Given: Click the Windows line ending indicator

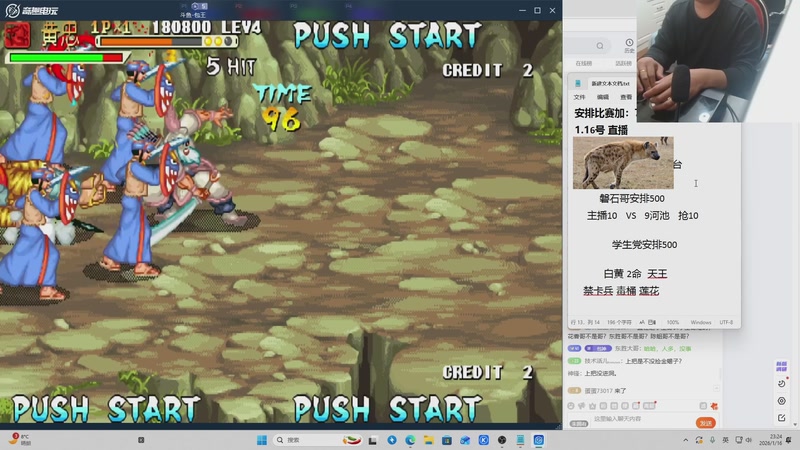Looking at the screenshot, I should pyautogui.click(x=701, y=322).
